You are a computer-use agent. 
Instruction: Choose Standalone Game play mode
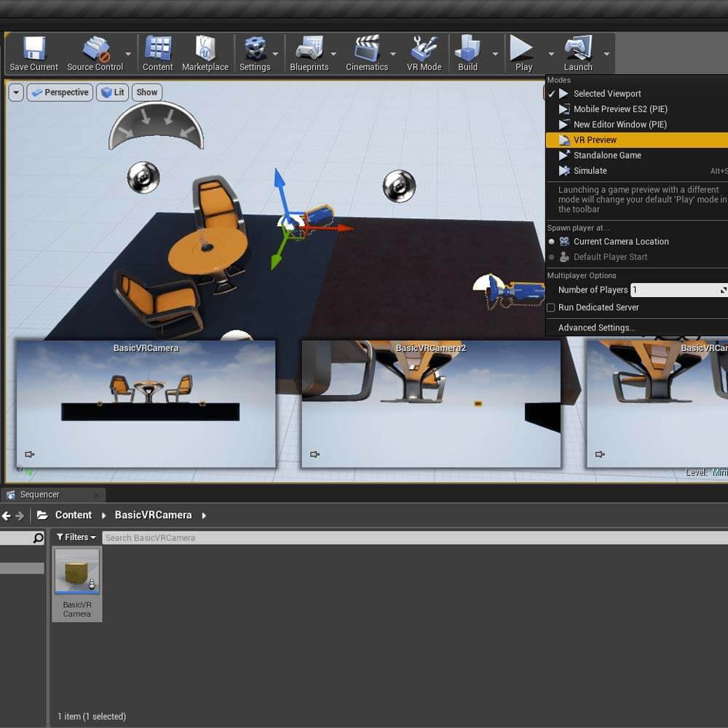(x=636, y=156)
